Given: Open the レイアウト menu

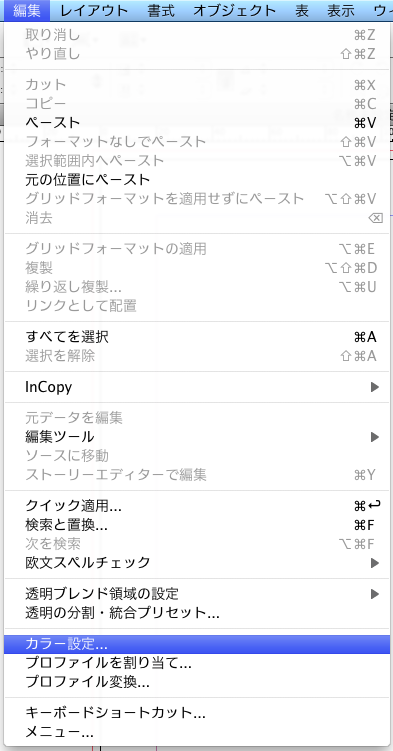Looking at the screenshot, I should [x=94, y=10].
